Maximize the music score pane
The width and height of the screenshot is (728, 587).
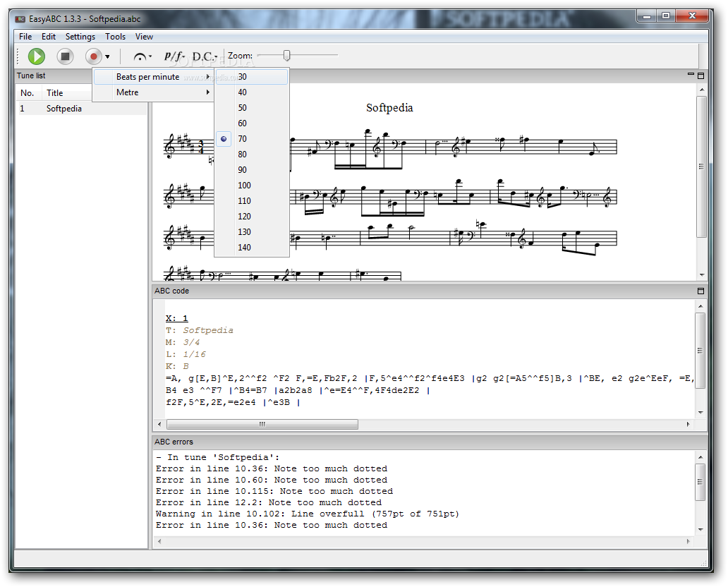pyautogui.click(x=701, y=75)
